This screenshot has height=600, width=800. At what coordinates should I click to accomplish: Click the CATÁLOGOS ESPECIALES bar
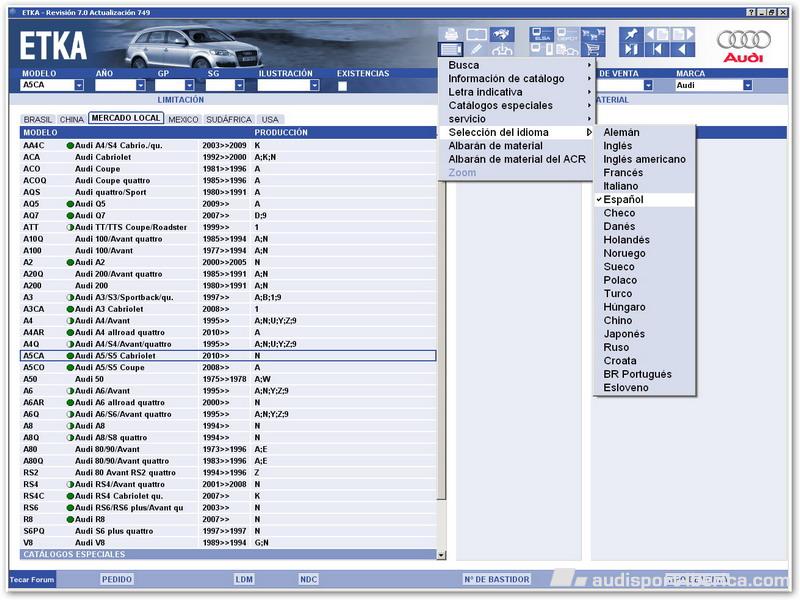click(x=228, y=555)
